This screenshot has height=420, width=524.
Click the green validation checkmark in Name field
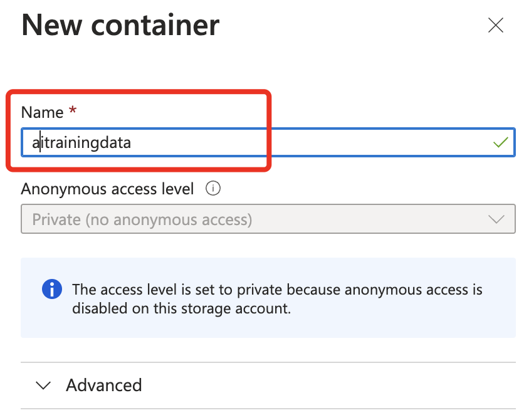[500, 142]
